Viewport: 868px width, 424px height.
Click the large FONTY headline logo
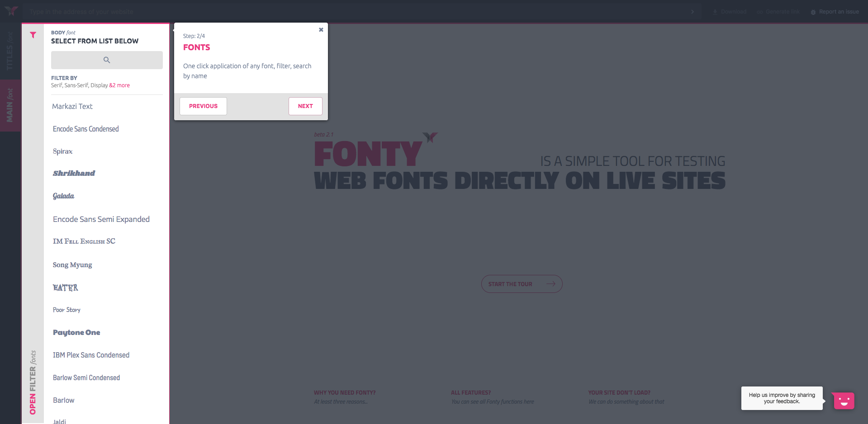(368, 154)
